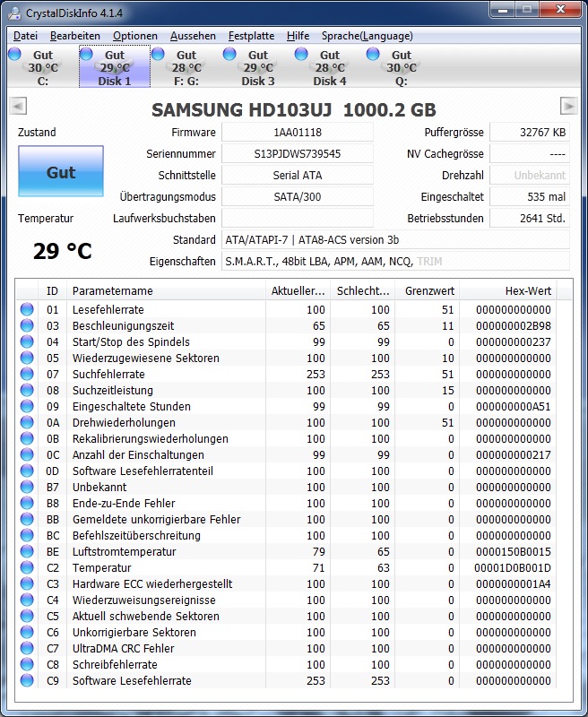Click the status icon for Temperatur C2 row
Viewport: 588px width, 717px height.
point(27,567)
